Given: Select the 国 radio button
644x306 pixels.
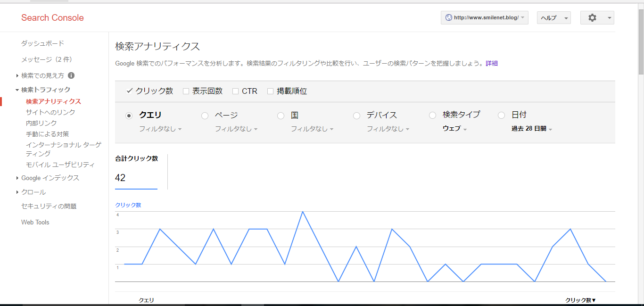Looking at the screenshot, I should coord(281,116).
